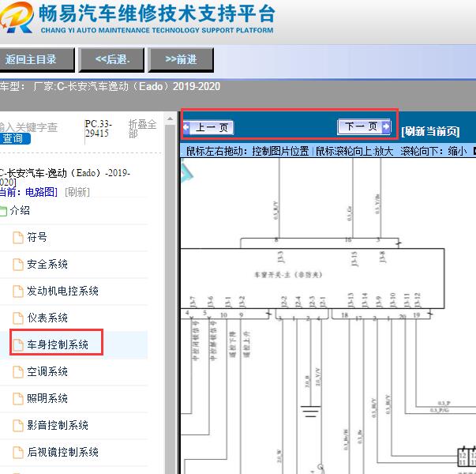
Task: Click the 刷新 link beside 电路图
Action: pyautogui.click(x=77, y=192)
